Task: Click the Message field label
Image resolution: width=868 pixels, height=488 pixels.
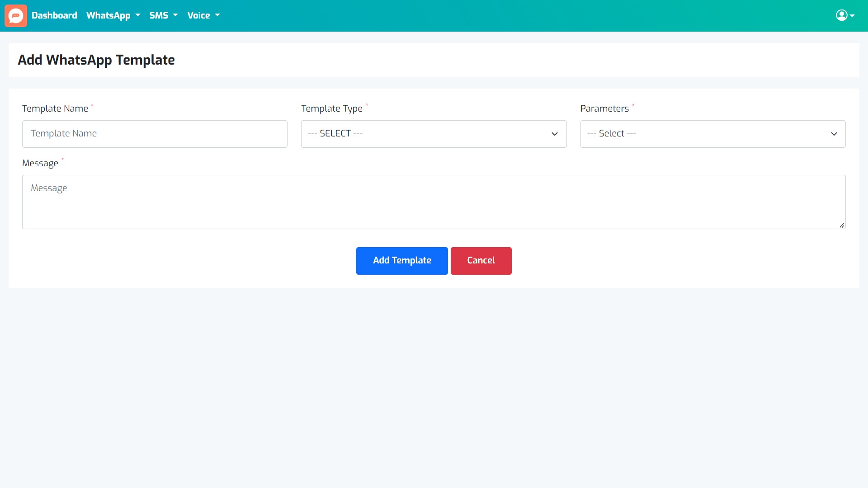Action: tap(40, 163)
